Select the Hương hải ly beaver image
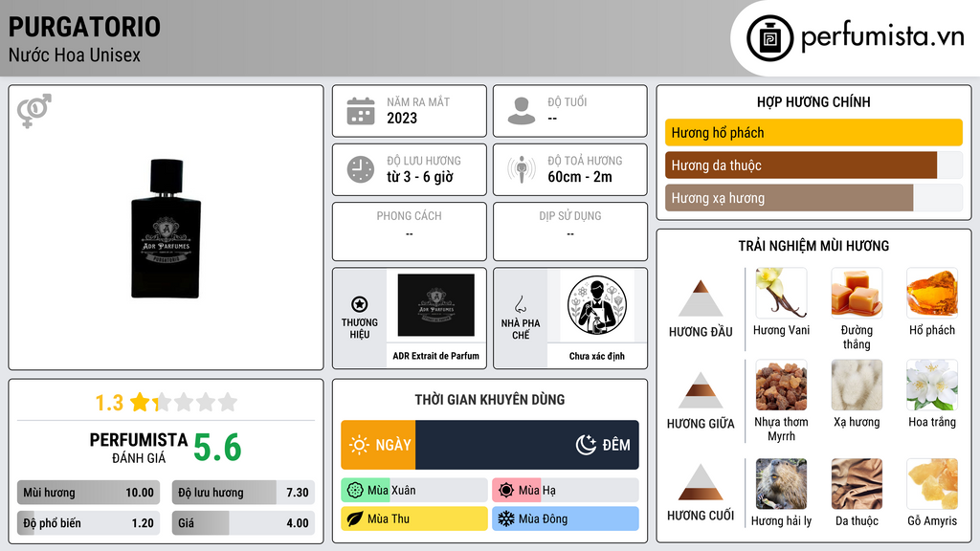The image size is (980, 551). tap(781, 484)
